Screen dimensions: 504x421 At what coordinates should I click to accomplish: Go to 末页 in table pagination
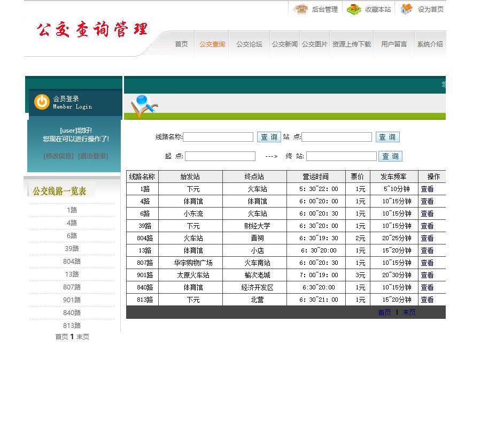pos(408,312)
